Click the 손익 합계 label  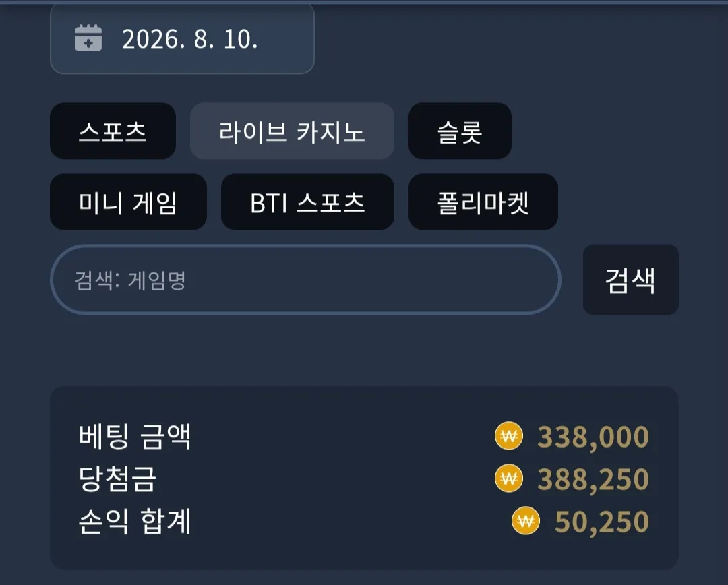[x=135, y=521]
